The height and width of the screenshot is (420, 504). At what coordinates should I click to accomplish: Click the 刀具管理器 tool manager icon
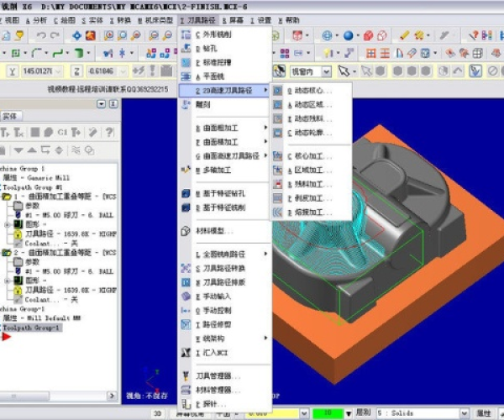click(186, 375)
